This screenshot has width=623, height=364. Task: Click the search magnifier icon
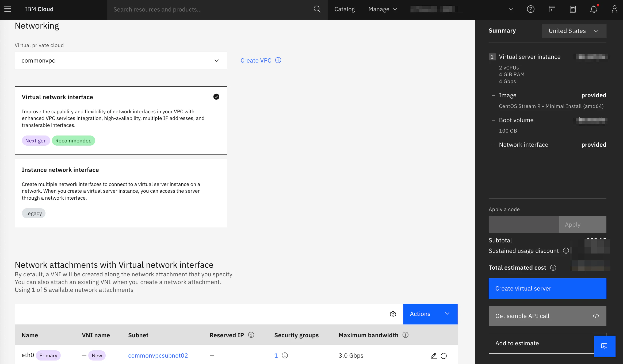317,9
